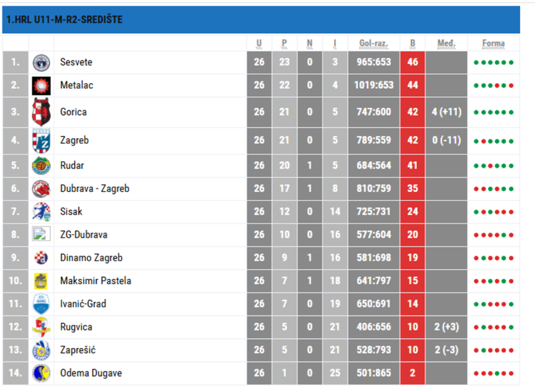Click the Zaprešić team name
This screenshot has width=535, height=392.
(78, 350)
